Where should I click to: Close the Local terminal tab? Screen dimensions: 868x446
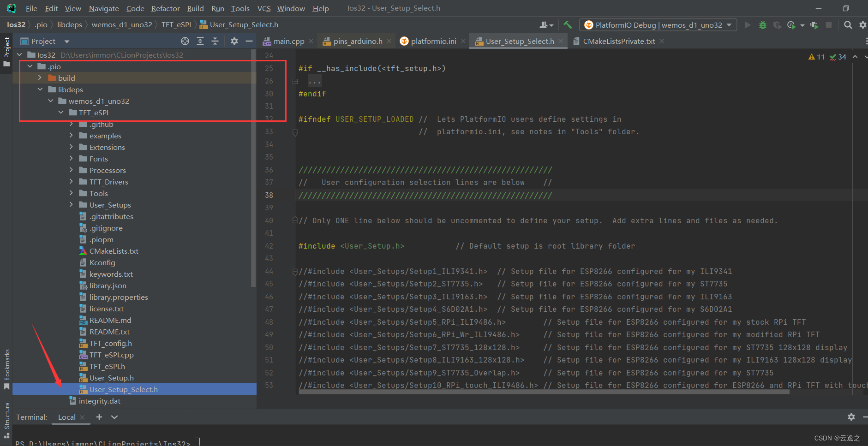[x=82, y=417]
